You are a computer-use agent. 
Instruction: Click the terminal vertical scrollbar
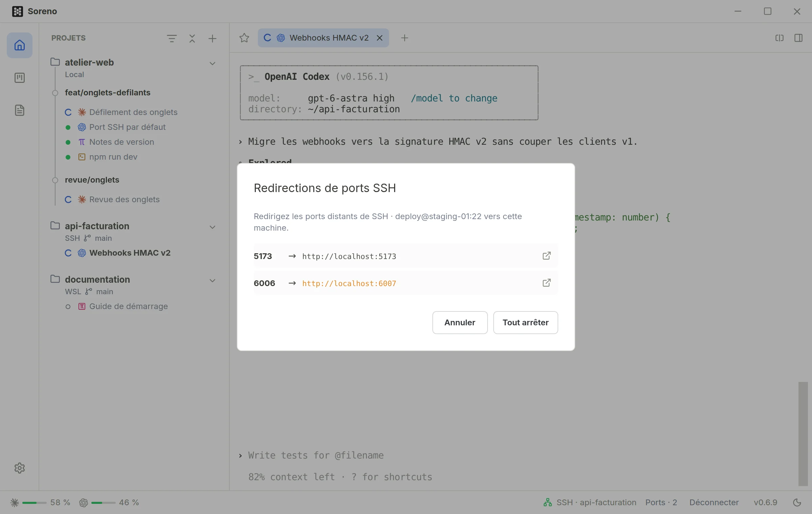(803, 434)
